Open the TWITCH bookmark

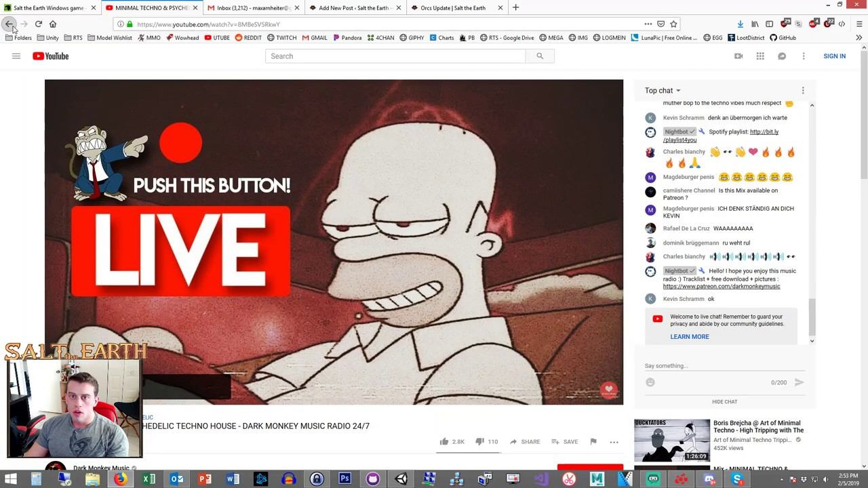281,38
